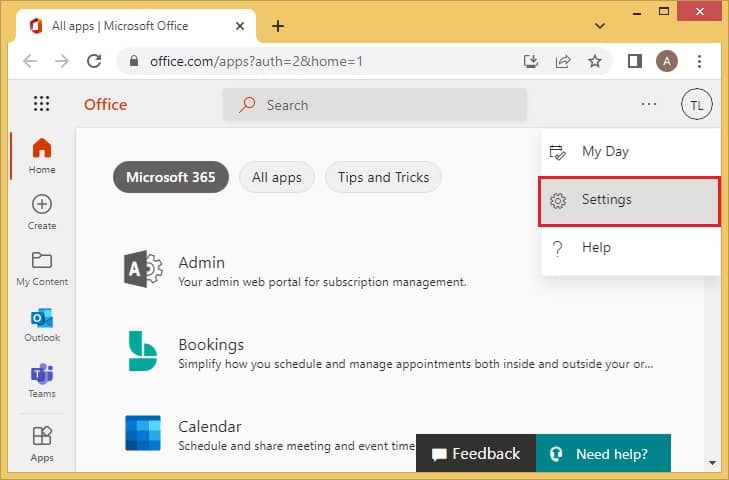Select My Day from the menu
Screen dimensions: 729x480
631,152
